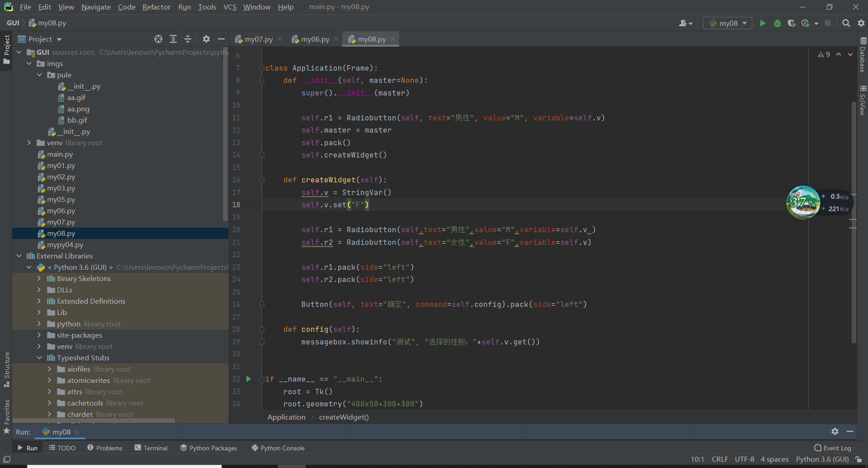Toggle fold marker for __init__ method
Screen dimensions: 868x468
(x=262, y=81)
